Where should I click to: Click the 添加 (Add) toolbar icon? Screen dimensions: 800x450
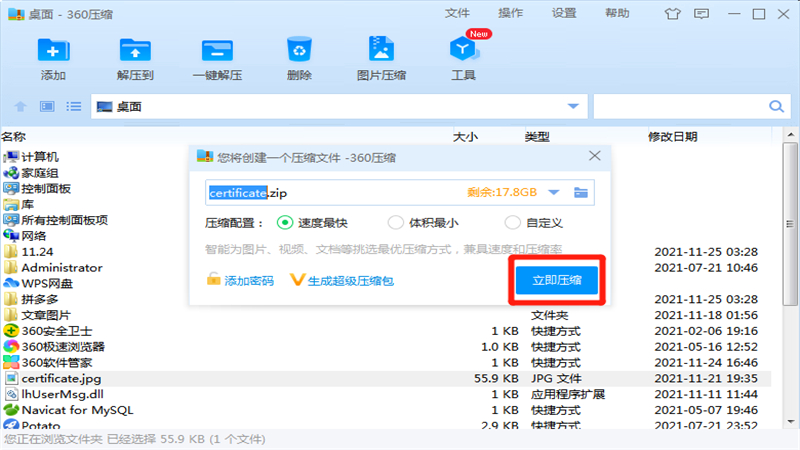point(53,51)
